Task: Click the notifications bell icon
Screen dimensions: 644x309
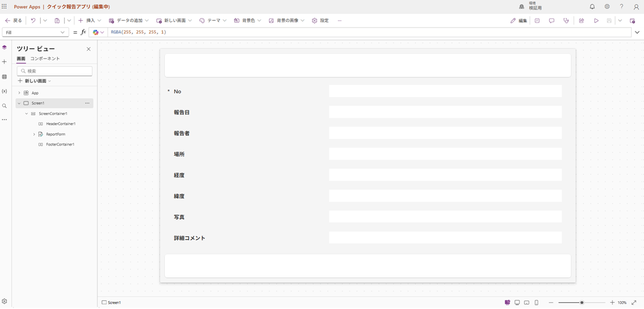Action: [x=592, y=7]
